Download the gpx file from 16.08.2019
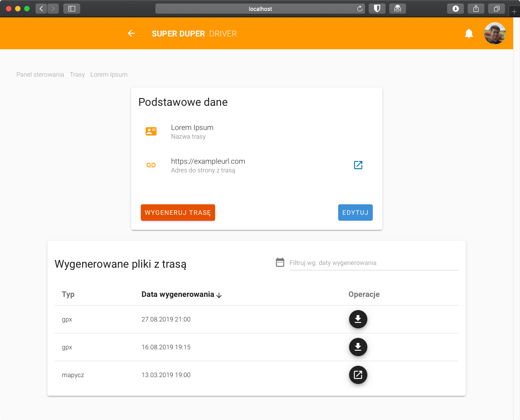Screen dimensions: 520x420 pos(358,347)
